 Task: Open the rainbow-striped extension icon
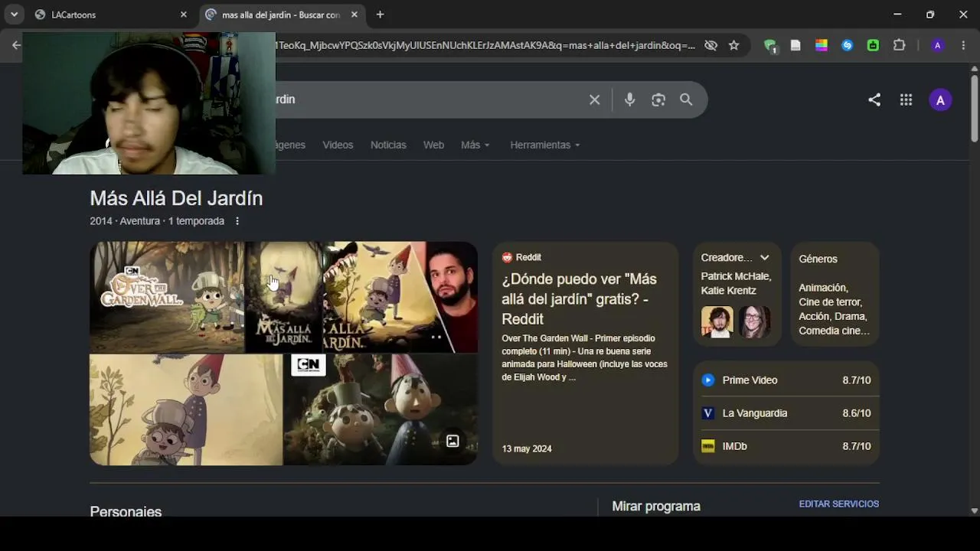822,45
